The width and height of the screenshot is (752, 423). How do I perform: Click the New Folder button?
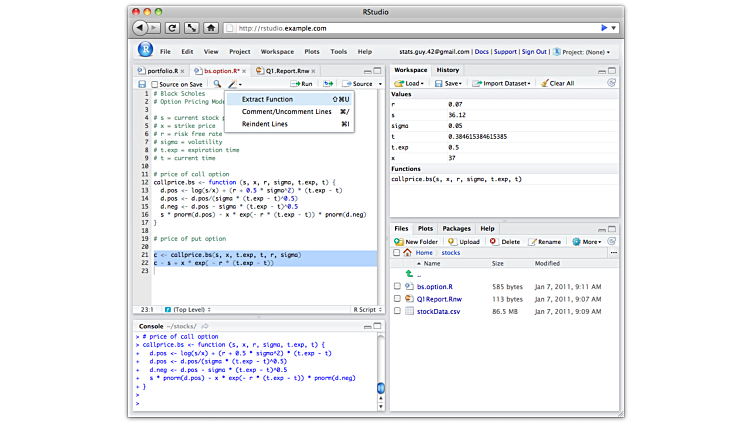pyautogui.click(x=417, y=241)
